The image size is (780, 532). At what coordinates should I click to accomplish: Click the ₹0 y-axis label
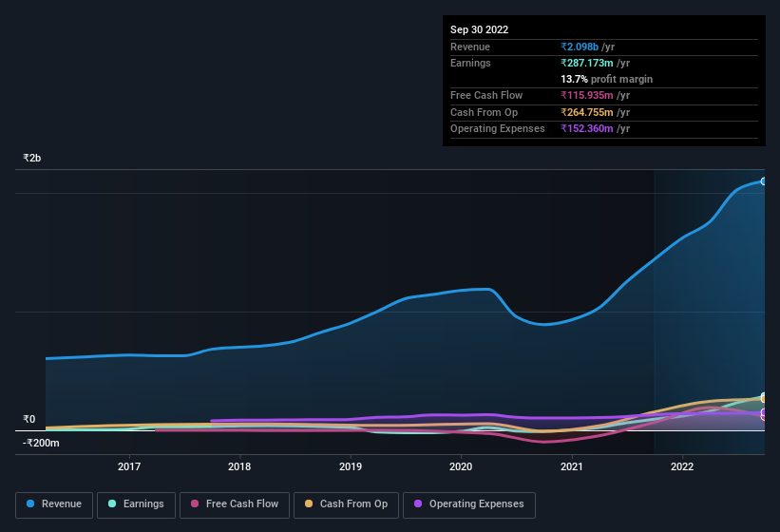(29, 419)
